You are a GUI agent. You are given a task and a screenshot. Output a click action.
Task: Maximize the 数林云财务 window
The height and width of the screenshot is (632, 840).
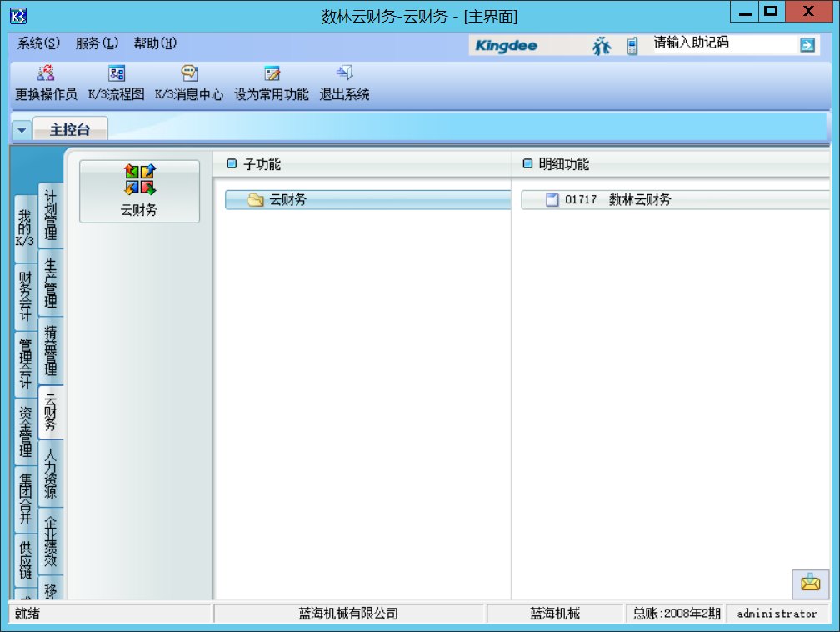coord(772,12)
